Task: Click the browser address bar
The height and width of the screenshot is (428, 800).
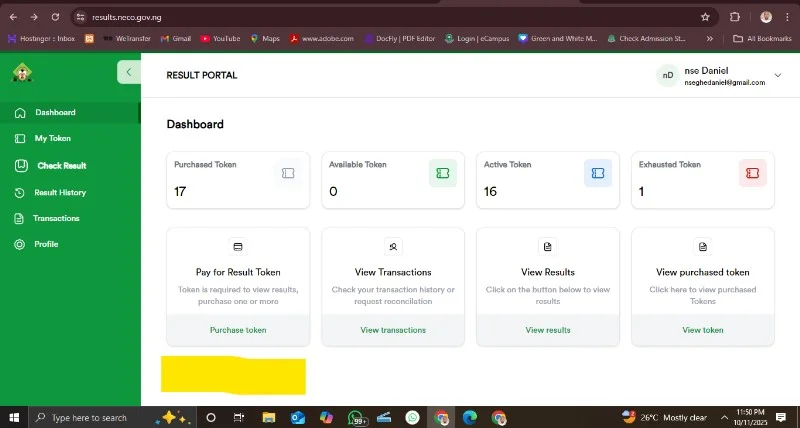Action: (380, 17)
